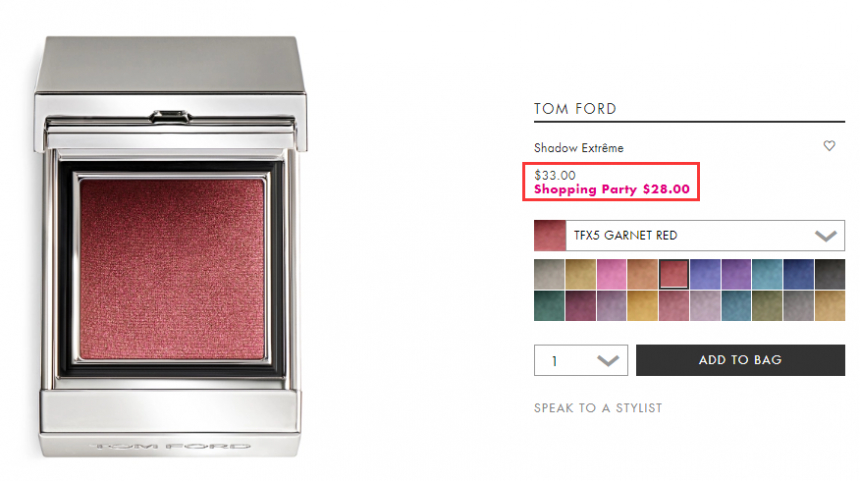
Task: Select the pink shade swatch in top row
Action: tap(611, 274)
